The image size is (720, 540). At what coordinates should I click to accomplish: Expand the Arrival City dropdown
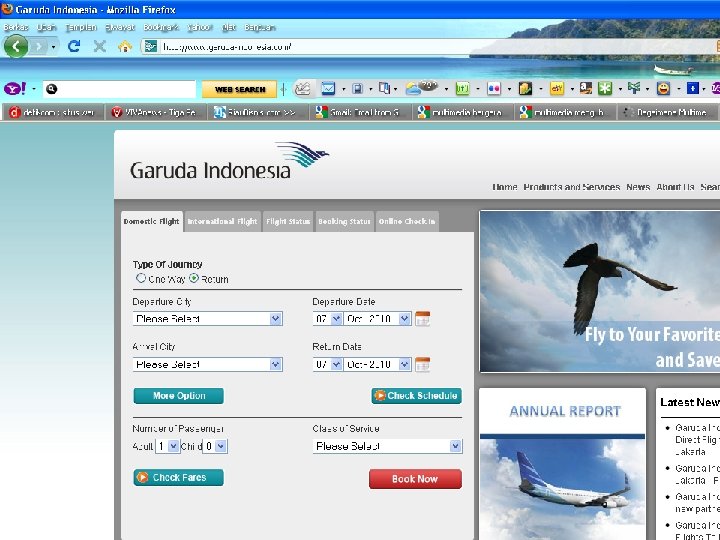pos(208,364)
